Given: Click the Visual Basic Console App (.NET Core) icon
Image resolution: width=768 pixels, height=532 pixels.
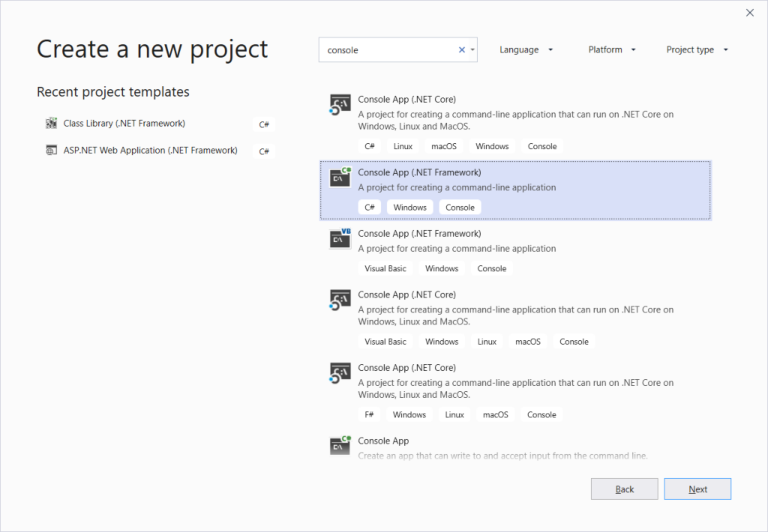Looking at the screenshot, I should tap(340, 300).
